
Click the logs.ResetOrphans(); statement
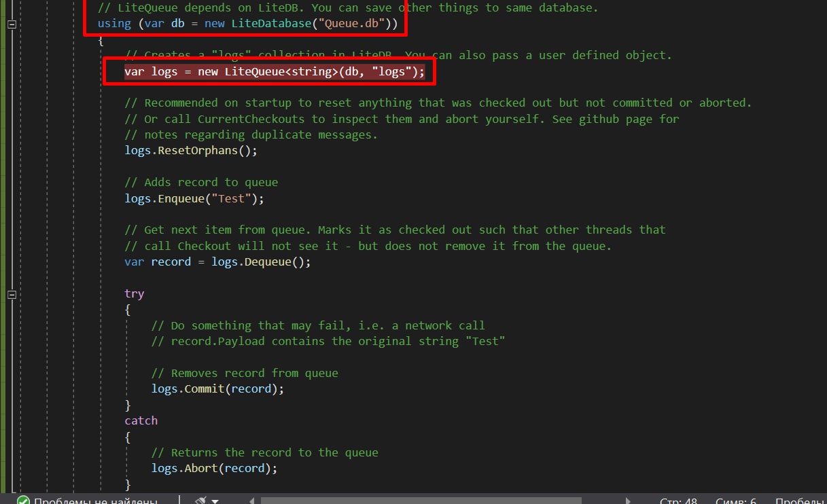(191, 150)
